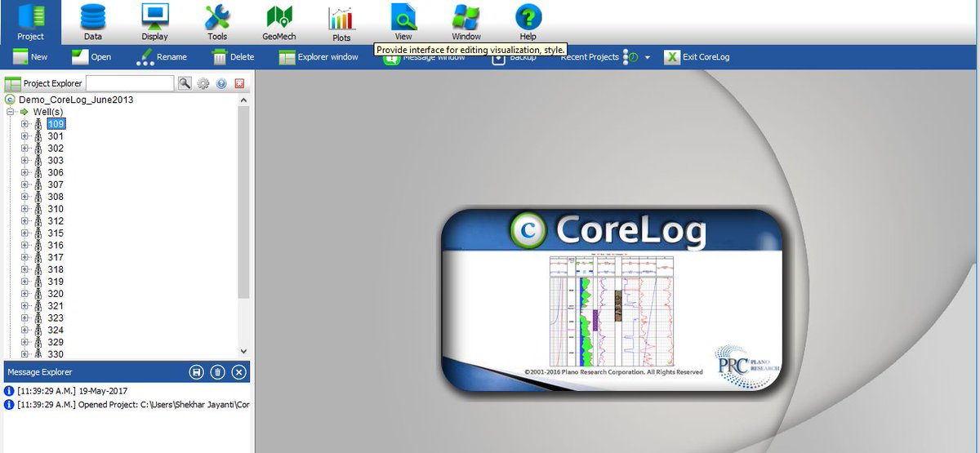
Task: Select well 315 in tree
Action: (56, 233)
